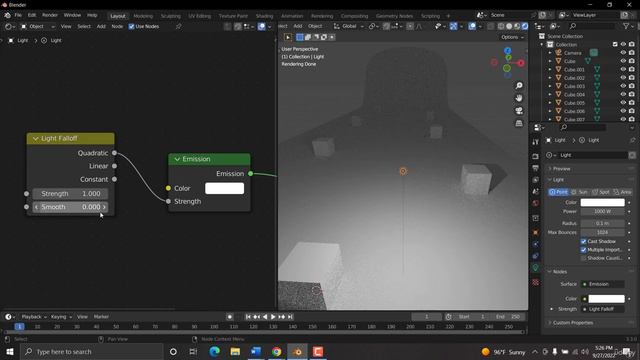Select the rendered viewport shading sphere
The image size is (640, 360).
pos(525,26)
